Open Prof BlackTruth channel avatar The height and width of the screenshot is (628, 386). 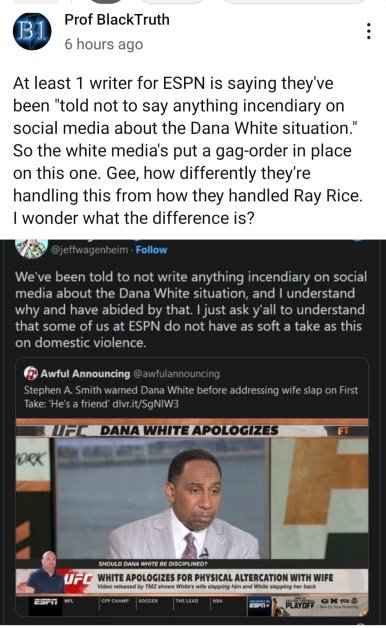tap(32, 32)
